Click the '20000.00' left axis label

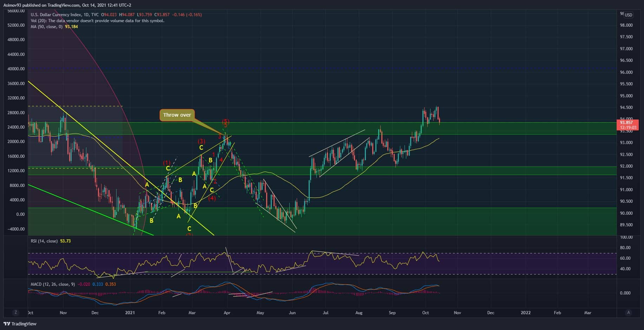[16, 142]
